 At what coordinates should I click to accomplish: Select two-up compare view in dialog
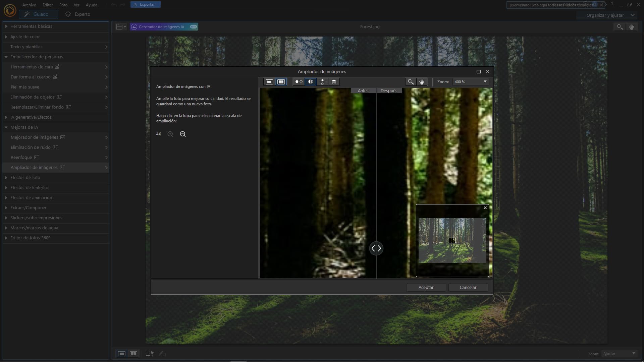point(281,82)
